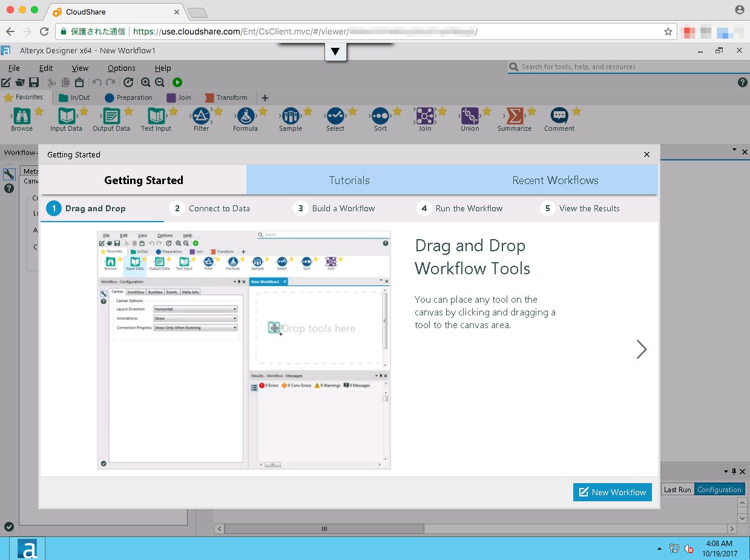The height and width of the screenshot is (560, 750).
Task: Toggle the favorite star on Browse
Action: pyautogui.click(x=39, y=111)
